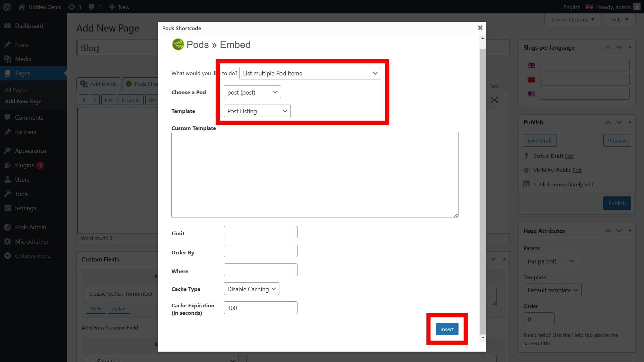Open the Microthemer sidebar item
Viewport: 644px width, 362px height.
point(32,241)
